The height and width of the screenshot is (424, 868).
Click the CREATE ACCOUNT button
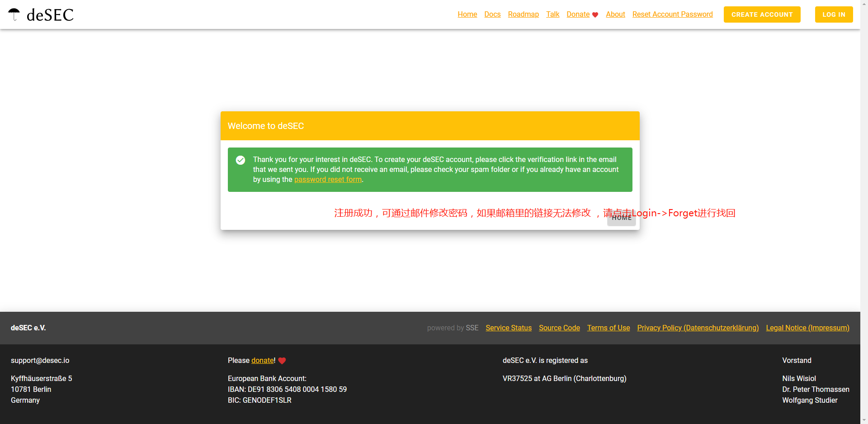click(x=762, y=14)
